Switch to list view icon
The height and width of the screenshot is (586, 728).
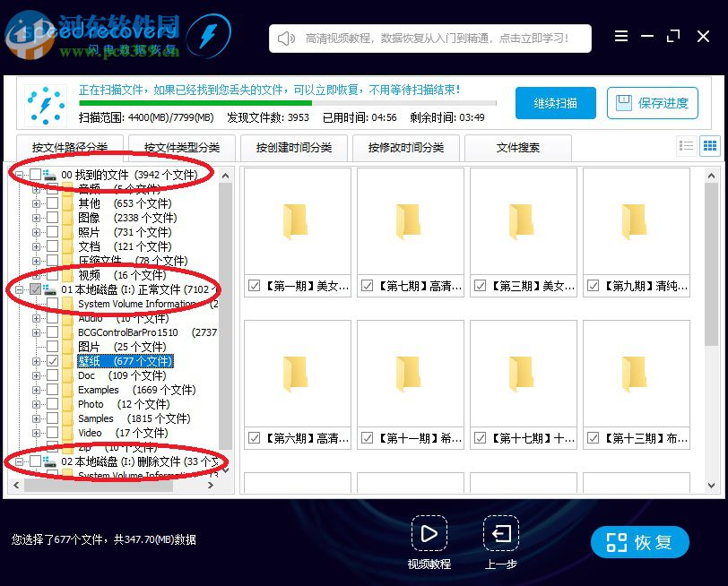click(687, 145)
